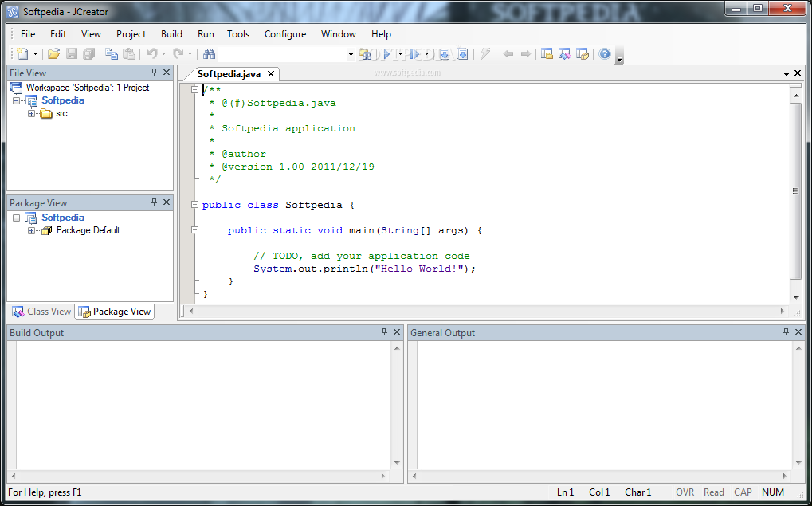Click the lightning bolt toolbar icon

[x=485, y=53]
